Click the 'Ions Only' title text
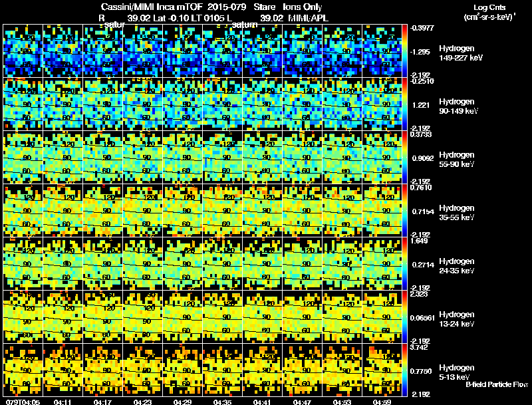The image size is (532, 405). 303,7
